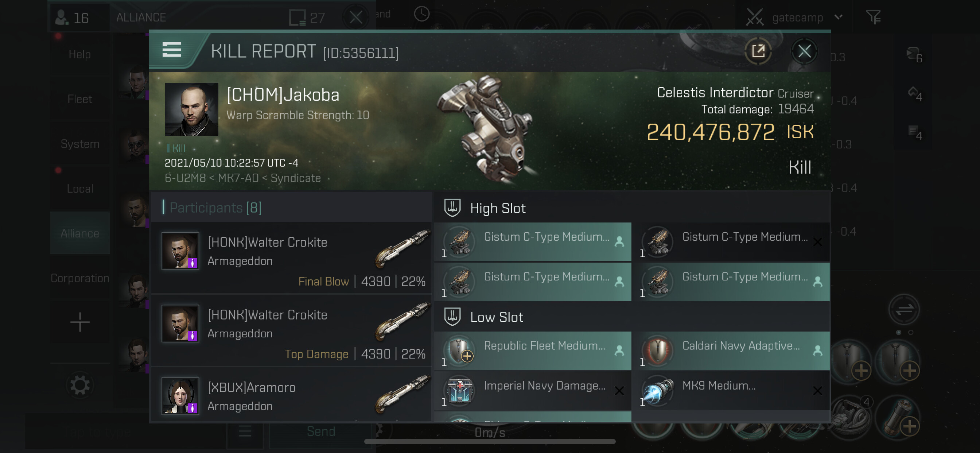Click the Low Slot section header
Viewport: 980px width, 453px height.
coord(497,317)
